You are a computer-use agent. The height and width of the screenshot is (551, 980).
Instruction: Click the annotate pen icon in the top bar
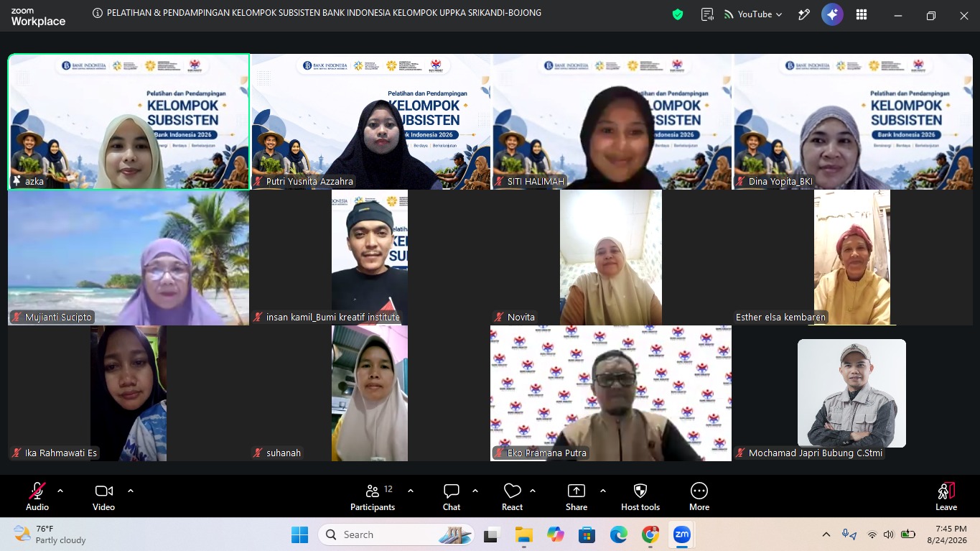coord(804,14)
